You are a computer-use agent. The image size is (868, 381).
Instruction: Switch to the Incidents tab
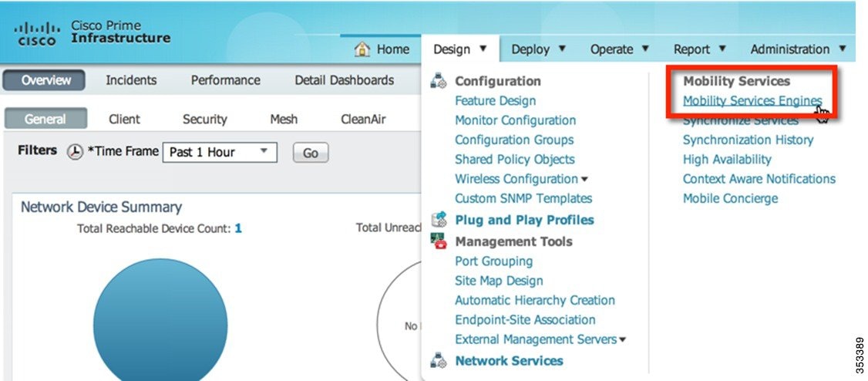(131, 80)
